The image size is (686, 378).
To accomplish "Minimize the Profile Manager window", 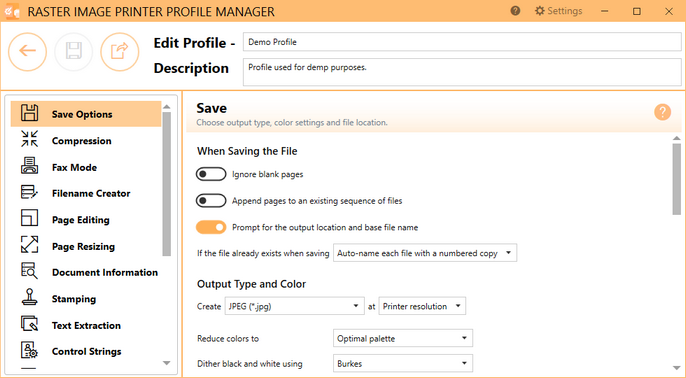I will point(605,11).
